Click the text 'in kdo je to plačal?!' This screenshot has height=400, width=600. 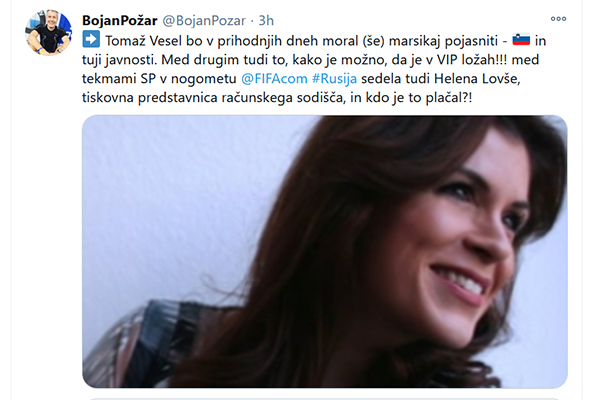[x=411, y=98]
